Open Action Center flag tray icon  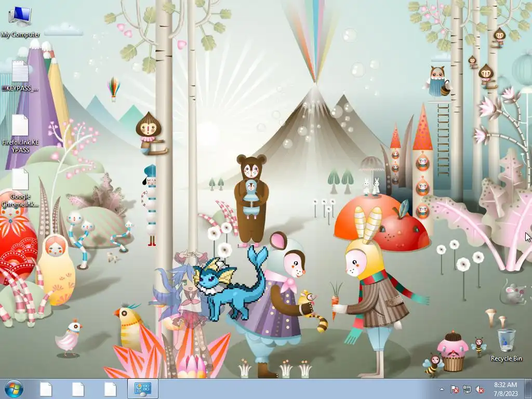coord(454,389)
